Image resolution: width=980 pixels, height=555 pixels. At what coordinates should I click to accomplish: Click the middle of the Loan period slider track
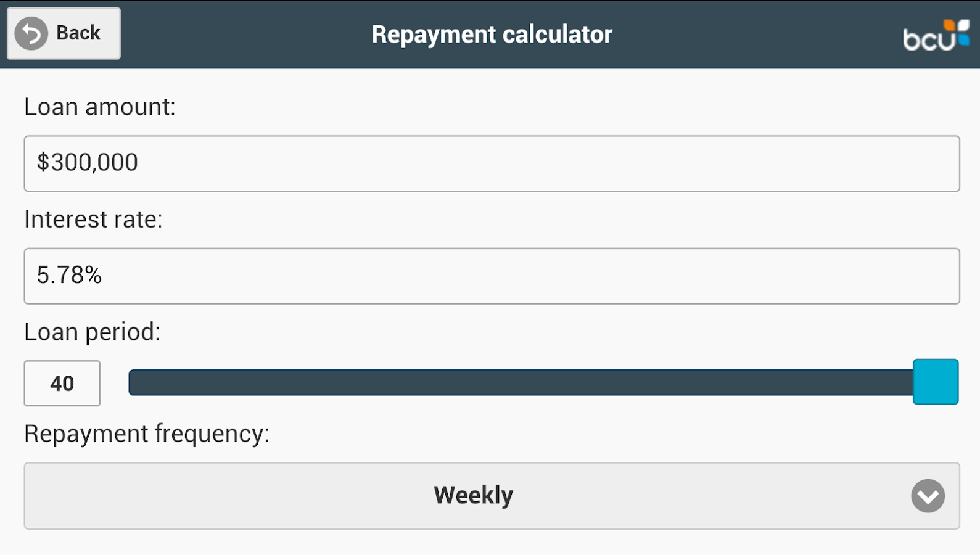pos(521,382)
